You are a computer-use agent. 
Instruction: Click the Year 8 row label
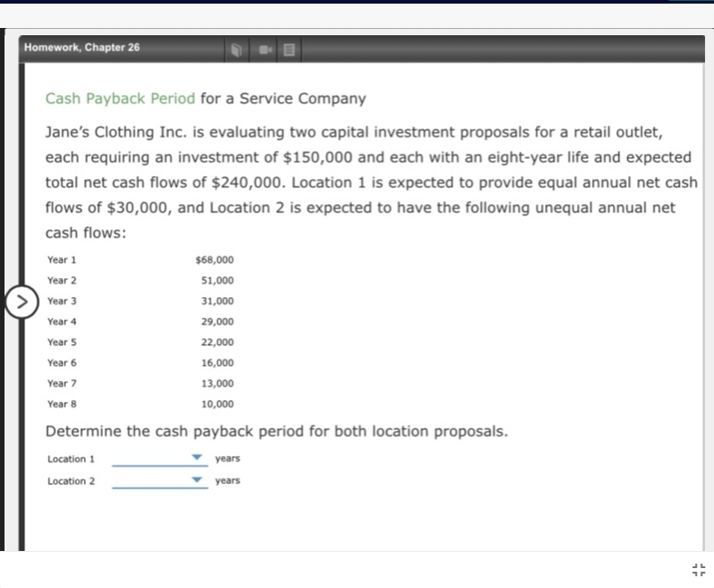(x=62, y=404)
